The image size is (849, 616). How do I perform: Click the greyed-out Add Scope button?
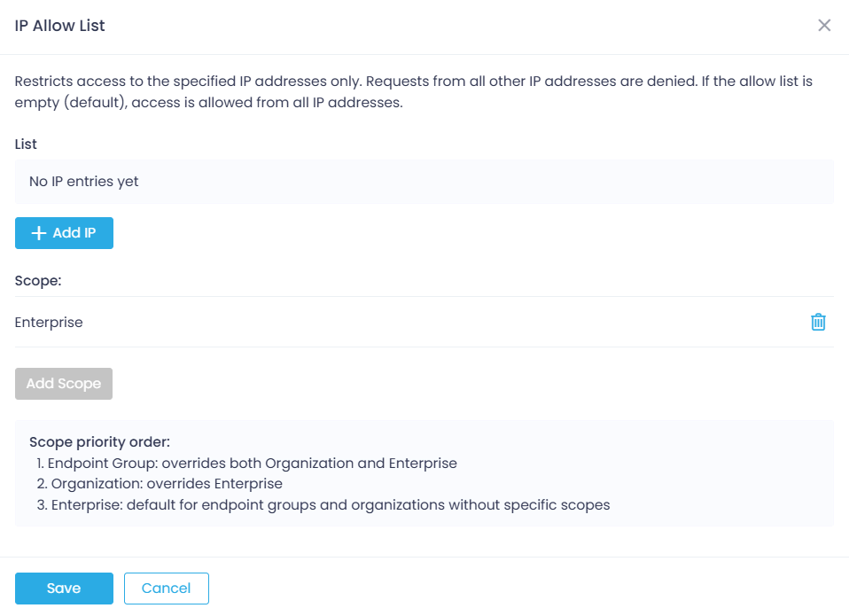63,383
